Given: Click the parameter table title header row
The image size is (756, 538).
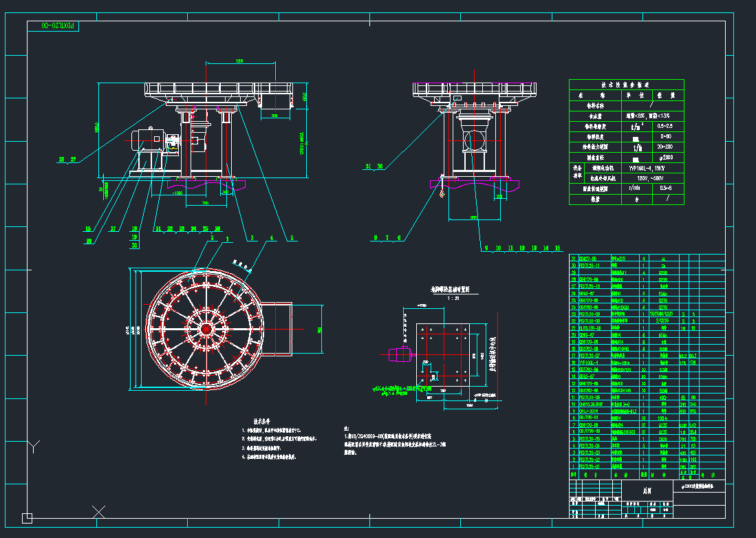Looking at the screenshot, I should [x=627, y=84].
